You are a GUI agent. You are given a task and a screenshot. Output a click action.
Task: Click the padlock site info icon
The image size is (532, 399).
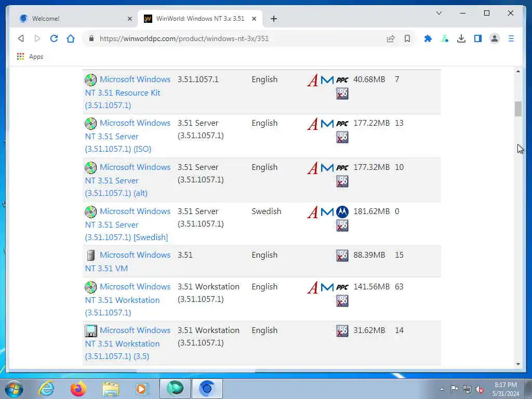(91, 38)
